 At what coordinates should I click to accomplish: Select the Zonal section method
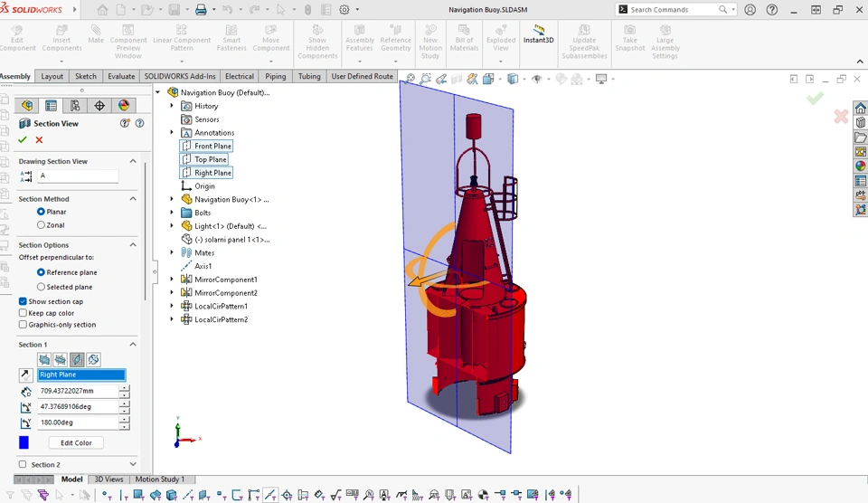coord(42,225)
